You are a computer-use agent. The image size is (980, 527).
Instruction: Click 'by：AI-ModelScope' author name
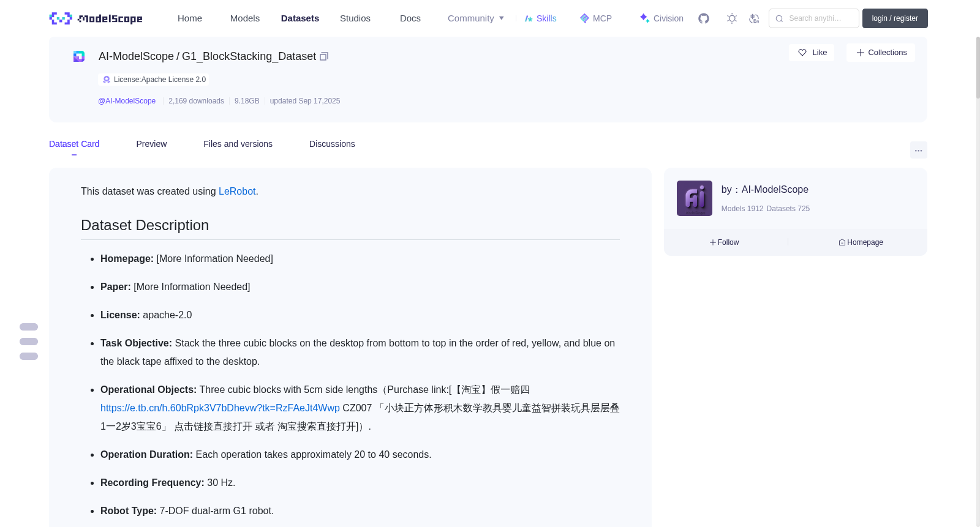tap(765, 190)
